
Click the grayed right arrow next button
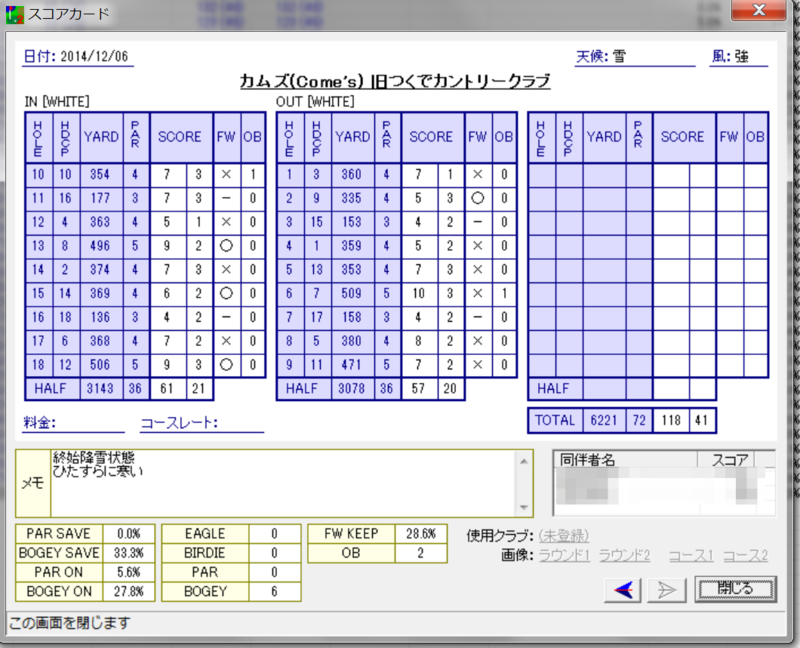666,590
